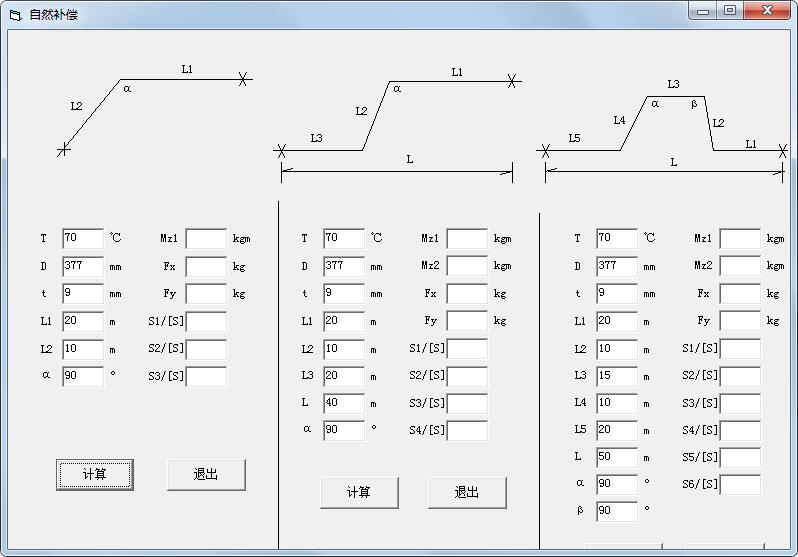
Task: Click the right panel's S6/[S] result field
Action: [740, 485]
